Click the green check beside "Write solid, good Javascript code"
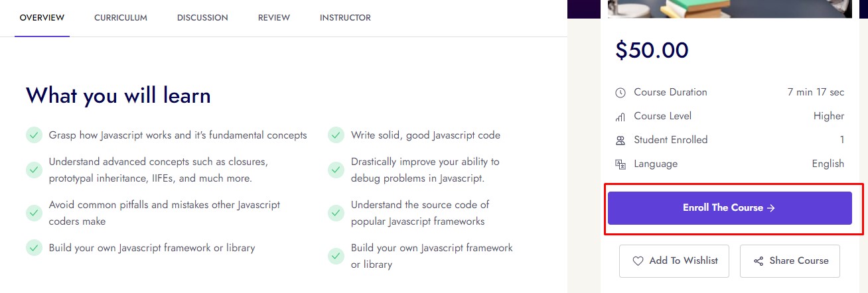The height and width of the screenshot is (293, 868). 336,135
